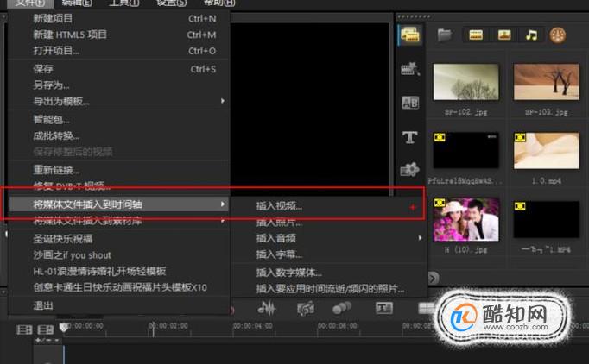Choose 成批转换... batch convert entry

tap(119, 135)
